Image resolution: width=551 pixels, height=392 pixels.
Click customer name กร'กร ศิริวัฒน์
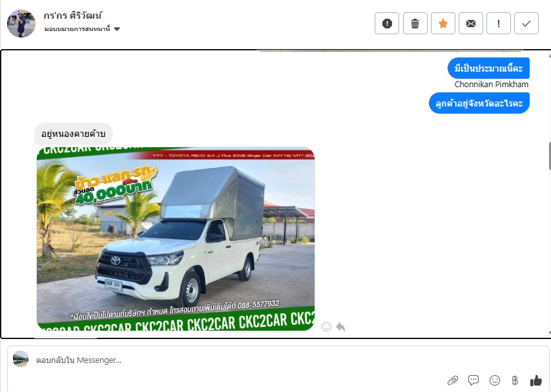[73, 15]
